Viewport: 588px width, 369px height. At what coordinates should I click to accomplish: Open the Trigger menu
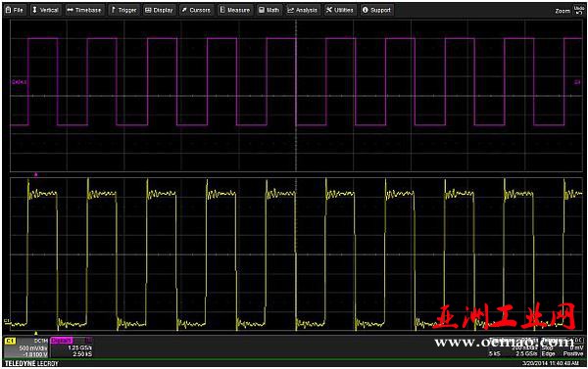tap(124, 10)
